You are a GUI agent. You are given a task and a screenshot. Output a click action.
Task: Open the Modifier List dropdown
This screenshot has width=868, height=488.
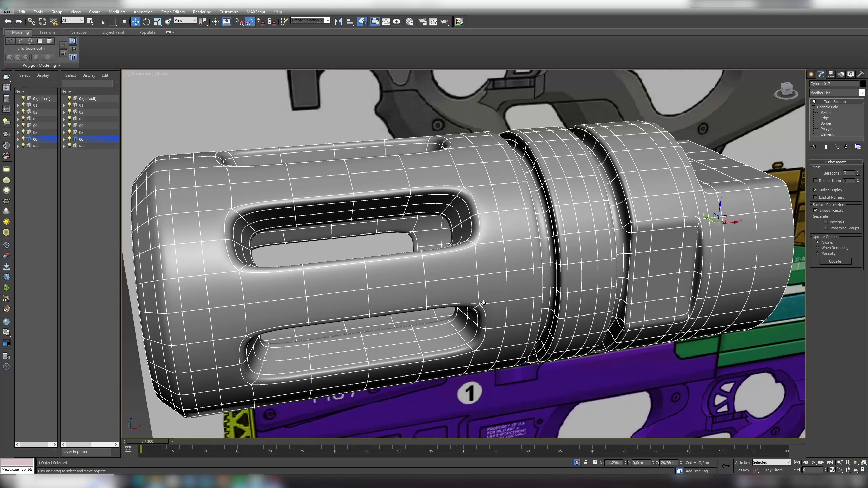point(862,93)
